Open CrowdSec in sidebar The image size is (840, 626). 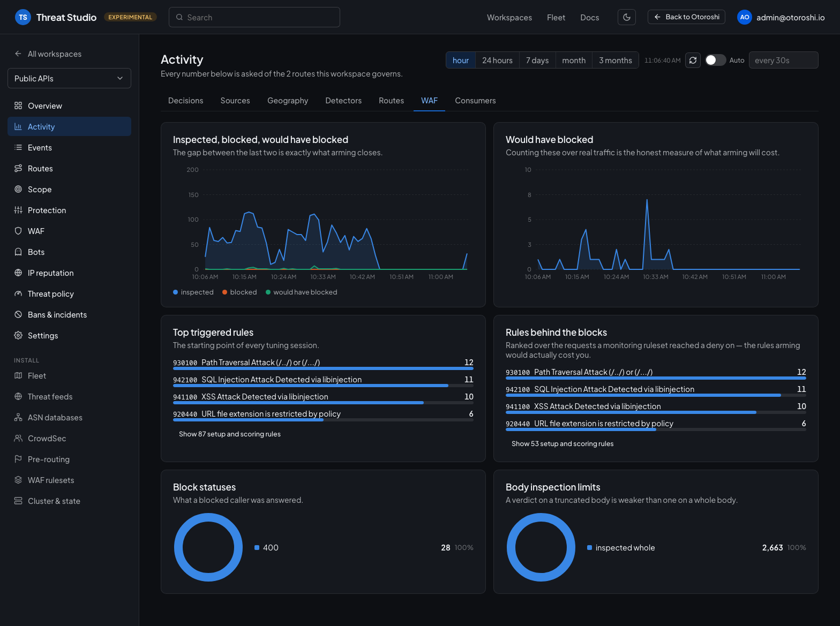tap(69, 438)
